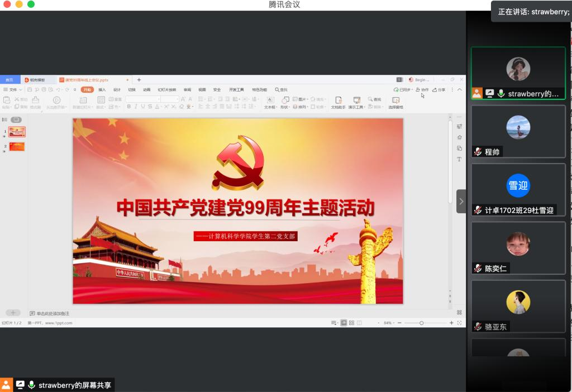Image resolution: width=572 pixels, height=392 pixels.
Task: Click the zoom slider in status bar
Action: click(x=422, y=323)
